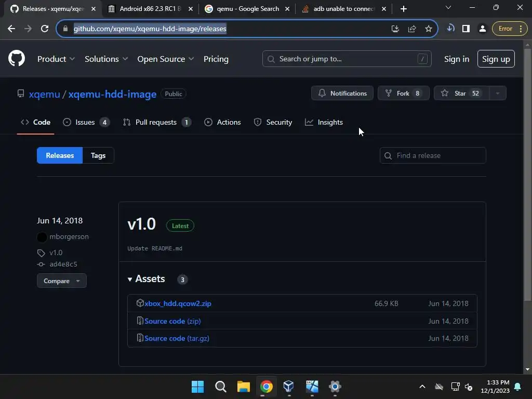The height and width of the screenshot is (399, 532).
Task: Open Windows taskbar search
Action: pos(220,387)
